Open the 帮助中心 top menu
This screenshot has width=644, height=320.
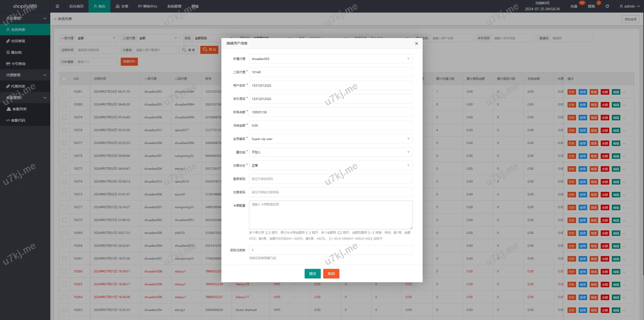click(148, 6)
